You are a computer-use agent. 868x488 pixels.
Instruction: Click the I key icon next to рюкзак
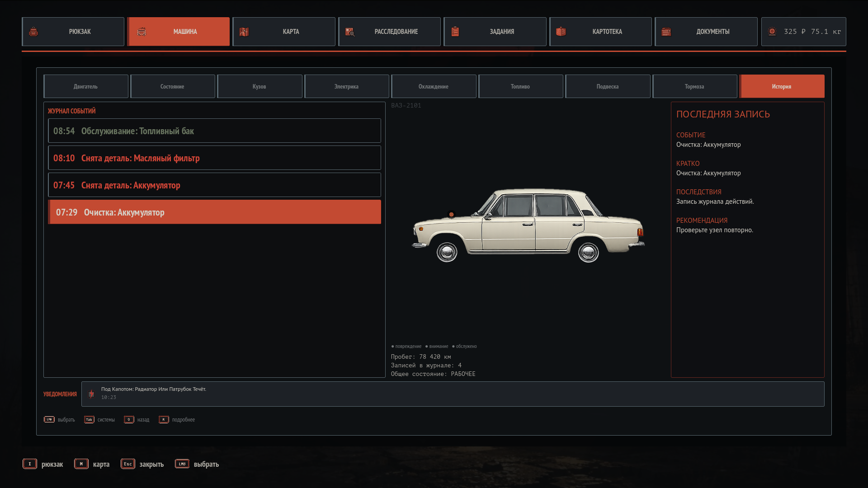pos(30,464)
